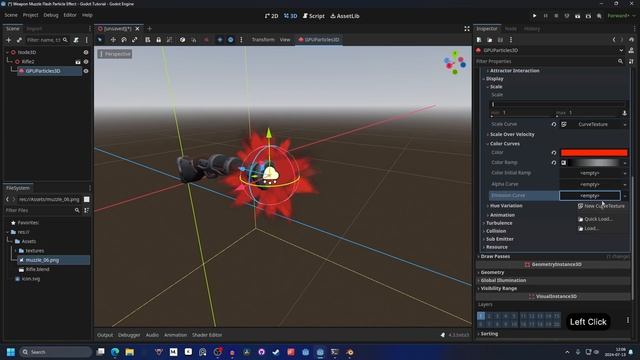Revert the Scale Curve property
The image size is (640, 360).
click(x=554, y=124)
